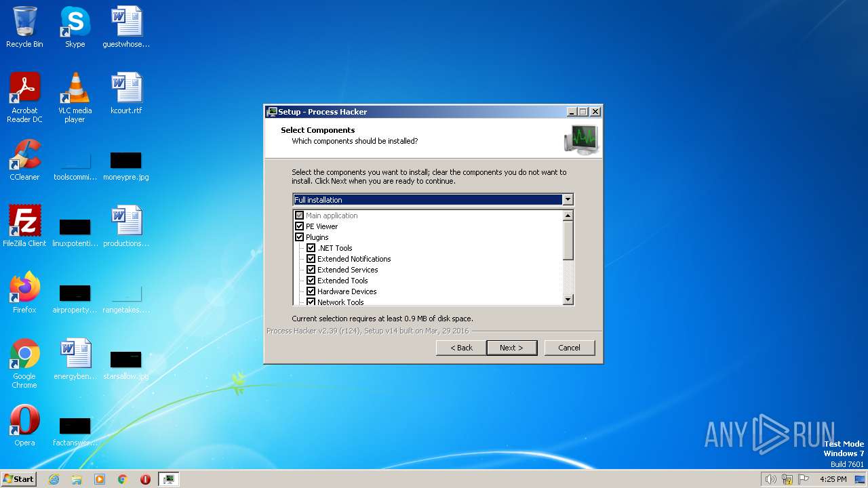
Task: Uncheck Extended Tools plugin
Action: pos(311,281)
